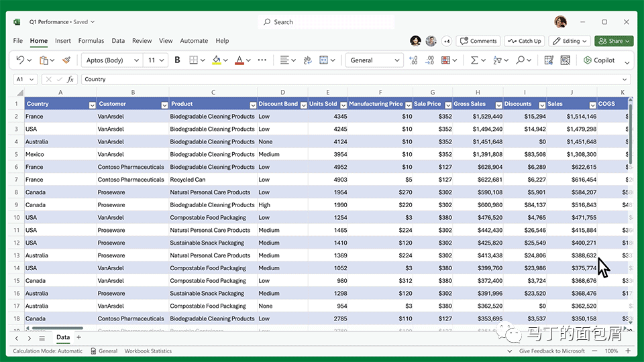Click the horizontal scrollbar thumb
Image resolution: width=644 pixels, height=362 pixels.
pos(57,328)
